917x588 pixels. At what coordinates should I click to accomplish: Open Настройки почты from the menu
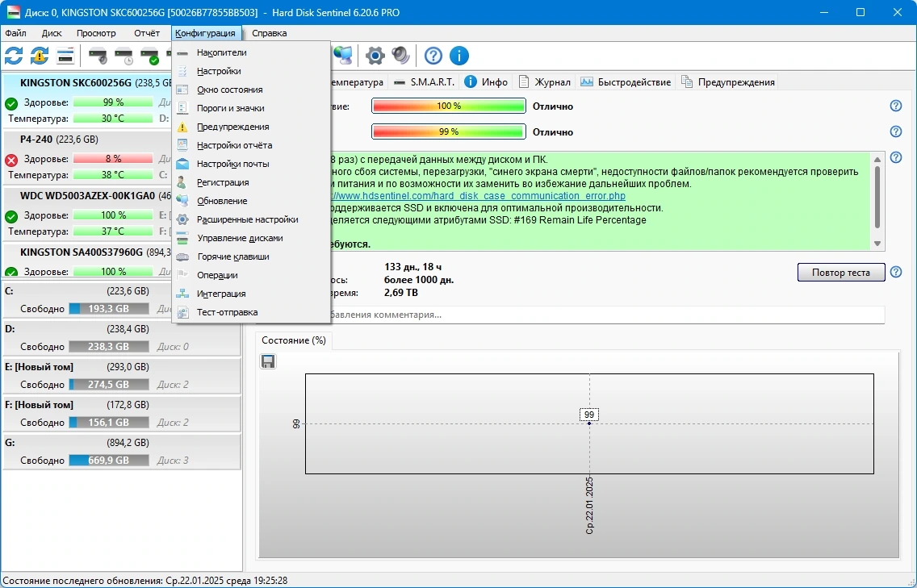click(x=251, y=164)
